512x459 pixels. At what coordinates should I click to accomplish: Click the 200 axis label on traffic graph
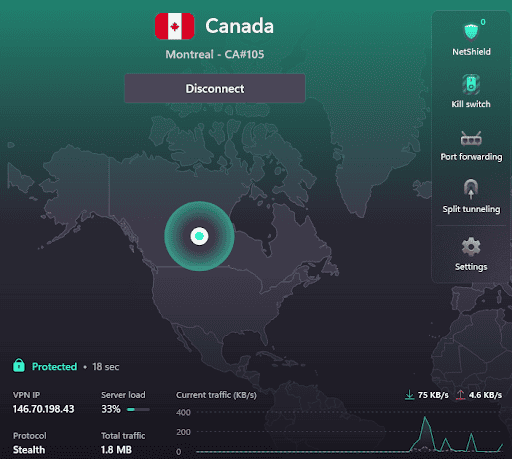(x=183, y=432)
